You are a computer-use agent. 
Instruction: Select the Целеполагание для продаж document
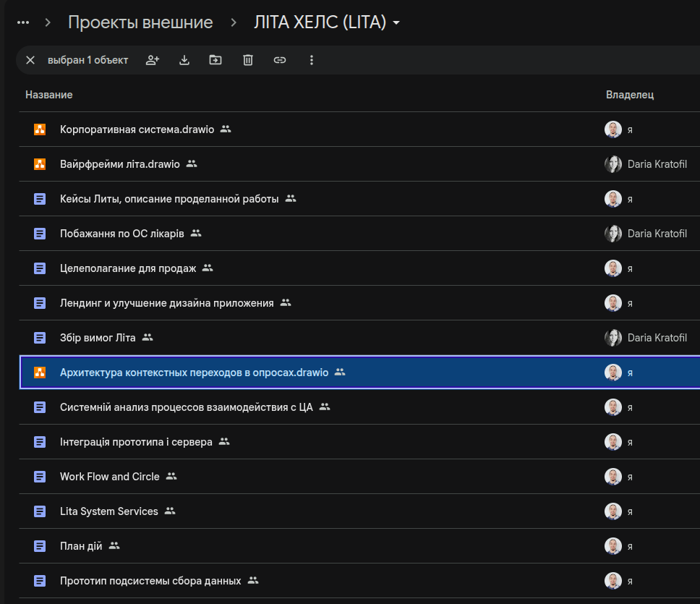click(x=128, y=268)
